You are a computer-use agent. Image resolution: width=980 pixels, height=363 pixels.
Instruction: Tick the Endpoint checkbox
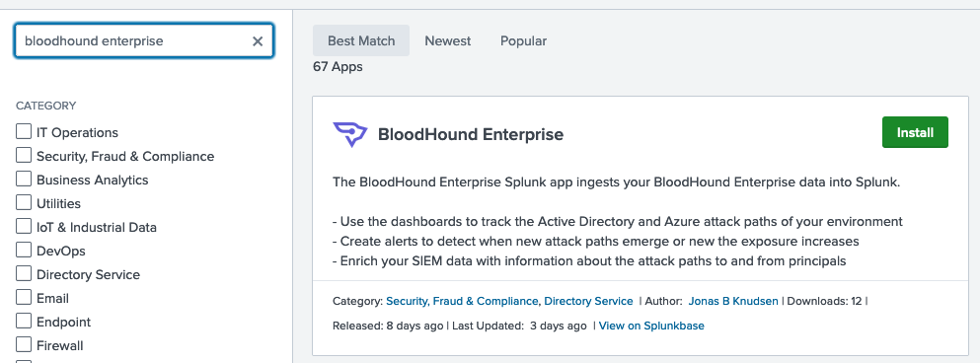(23, 322)
